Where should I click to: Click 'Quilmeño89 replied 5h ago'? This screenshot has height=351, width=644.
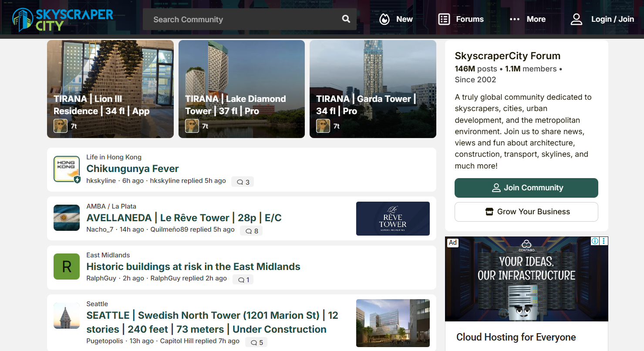coord(192,229)
